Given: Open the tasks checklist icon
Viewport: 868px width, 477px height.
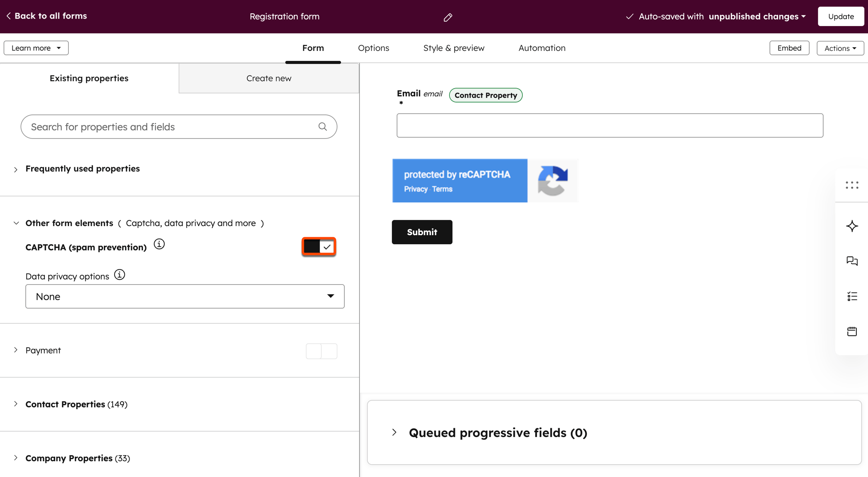Looking at the screenshot, I should click(852, 296).
